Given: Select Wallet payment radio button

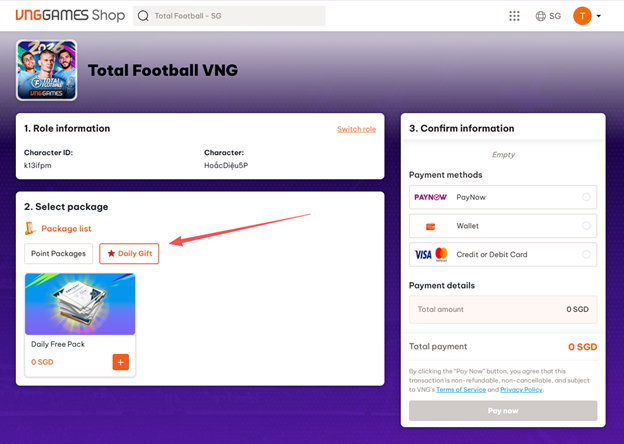Looking at the screenshot, I should [x=586, y=226].
